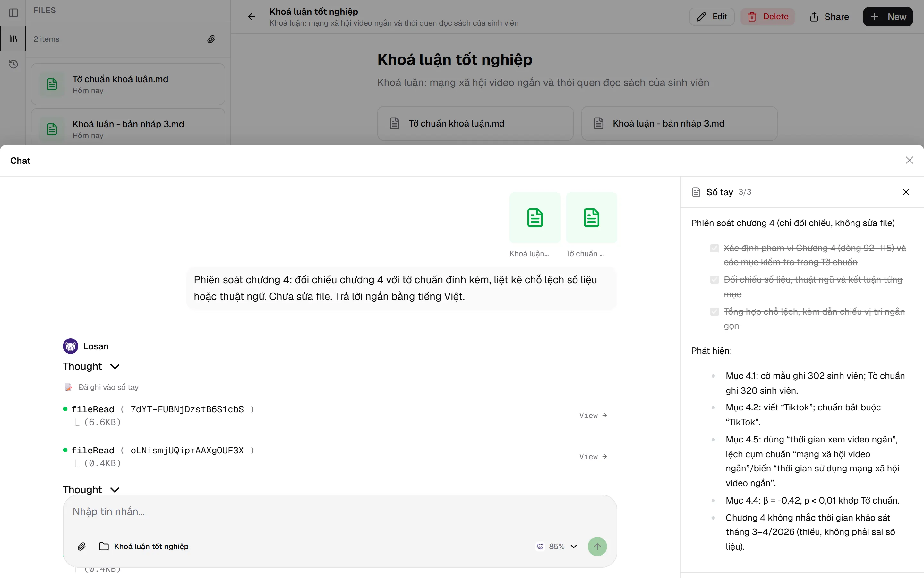Screen dimensions: 924x578
Task: Toggle the 'Xác định phạm vi Chương 4' checkbox
Action: coord(714,248)
